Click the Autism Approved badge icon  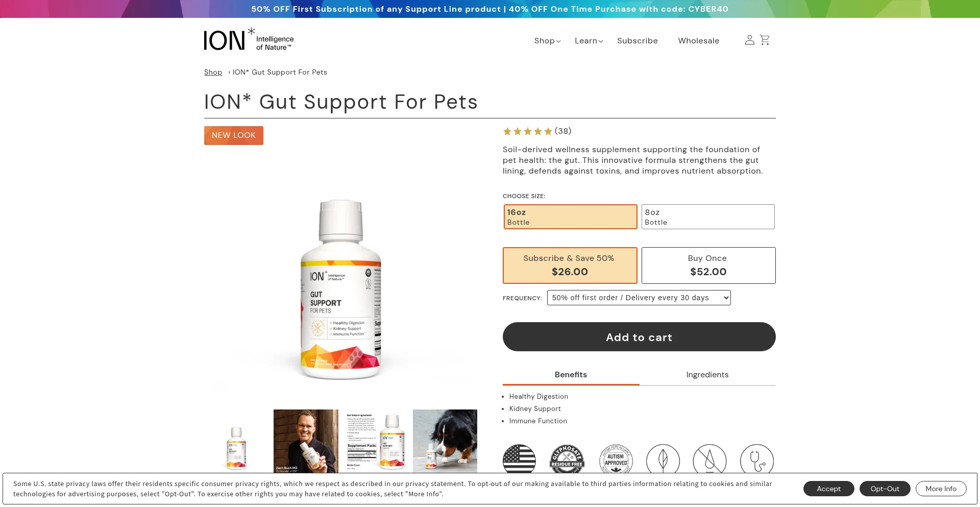[616, 459]
